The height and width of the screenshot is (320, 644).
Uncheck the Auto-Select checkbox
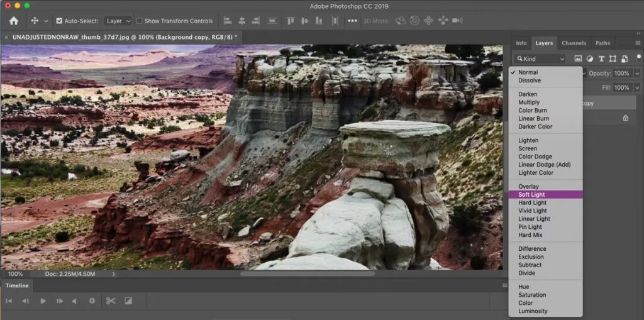[x=59, y=21]
